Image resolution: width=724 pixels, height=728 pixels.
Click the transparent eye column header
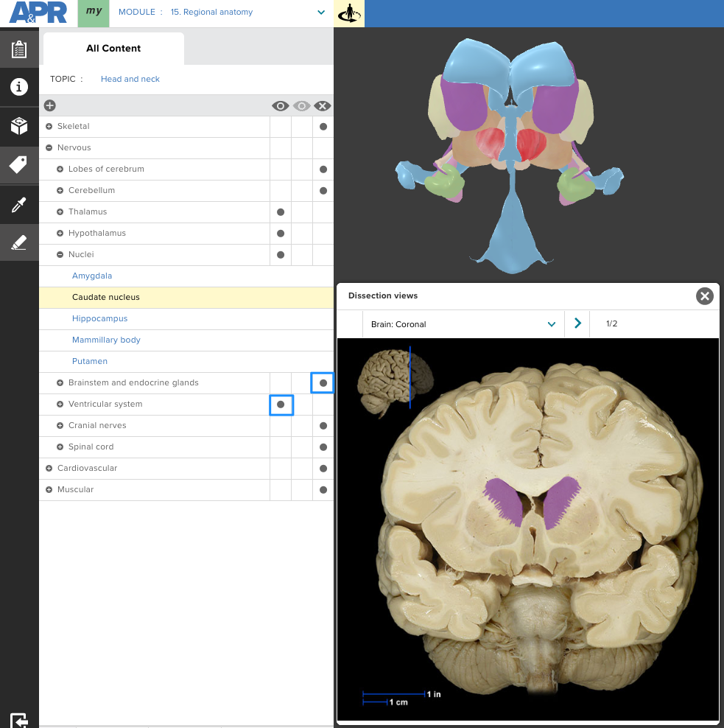tap(302, 106)
